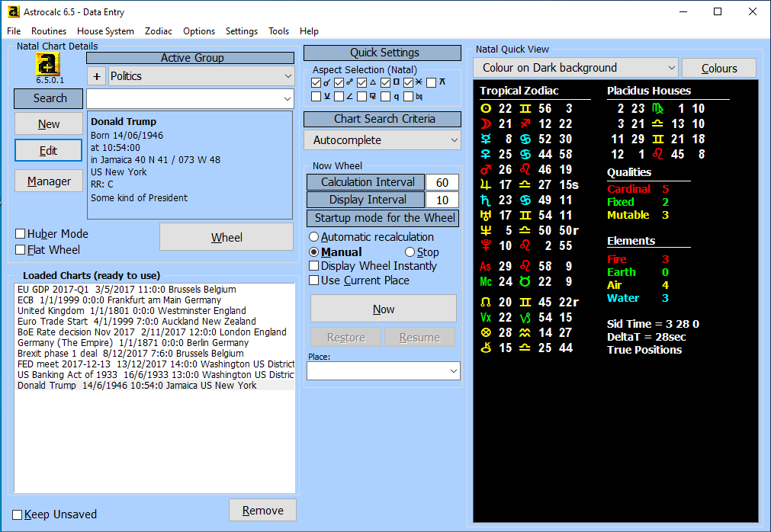Click the yellow Uranus planet glyph
This screenshot has height=532, width=771.
pyautogui.click(x=486, y=215)
